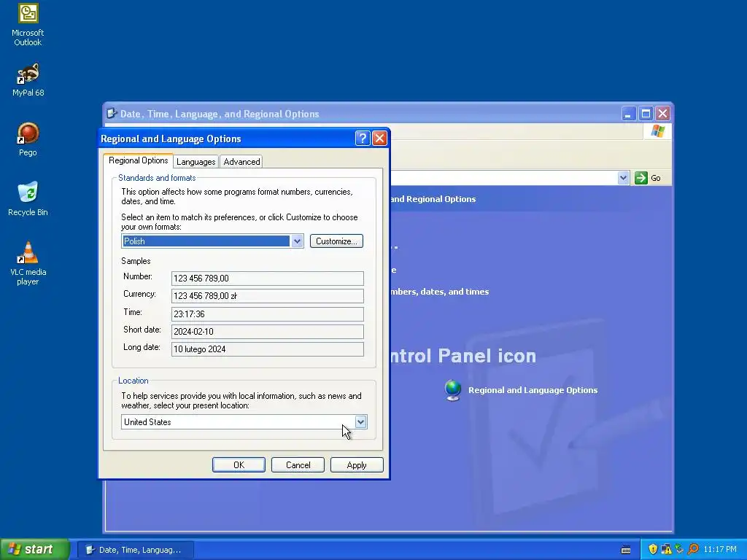Click the network warning tray icon
Image resolution: width=747 pixels, height=560 pixels.
(x=666, y=549)
